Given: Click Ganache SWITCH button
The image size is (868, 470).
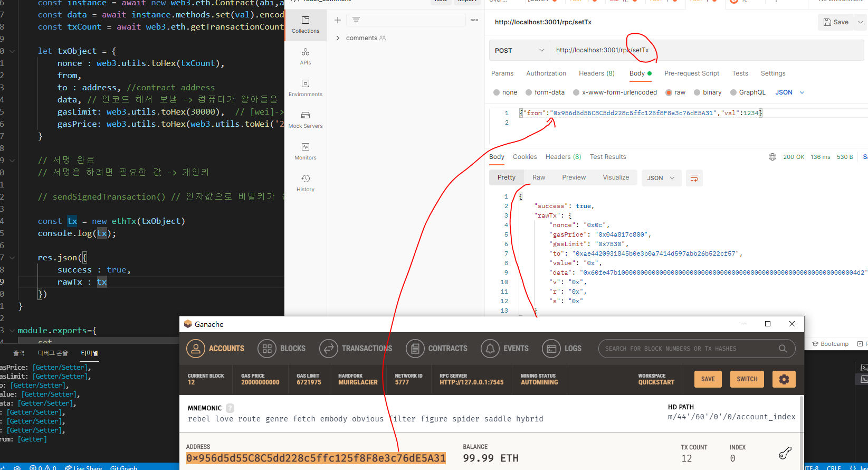Looking at the screenshot, I should (747, 379).
